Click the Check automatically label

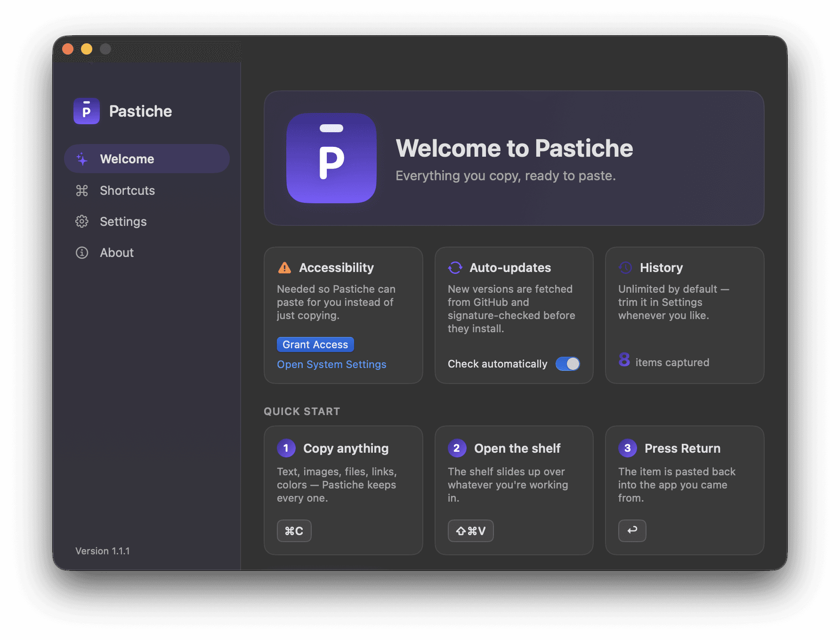click(498, 364)
